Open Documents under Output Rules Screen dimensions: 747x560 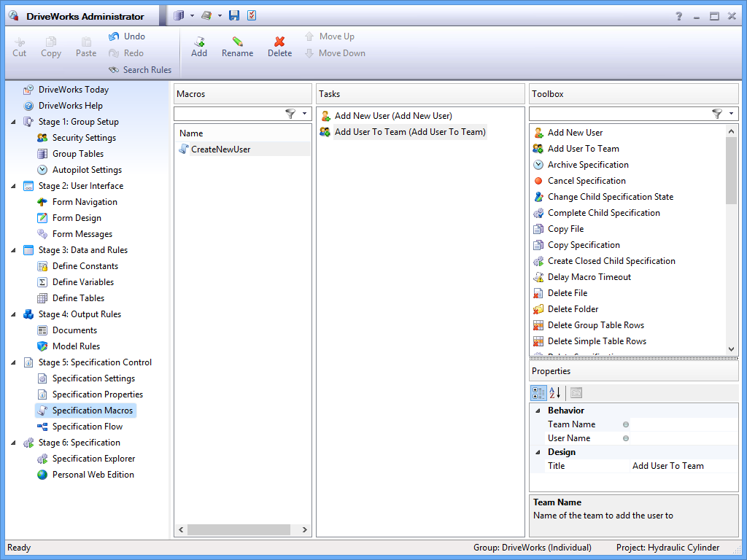[74, 330]
